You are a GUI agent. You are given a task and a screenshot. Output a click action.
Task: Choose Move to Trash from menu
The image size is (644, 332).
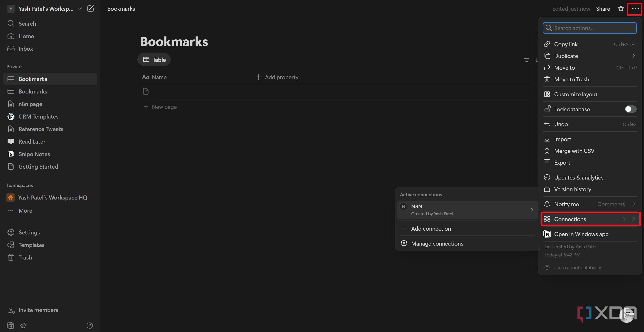pos(590,79)
